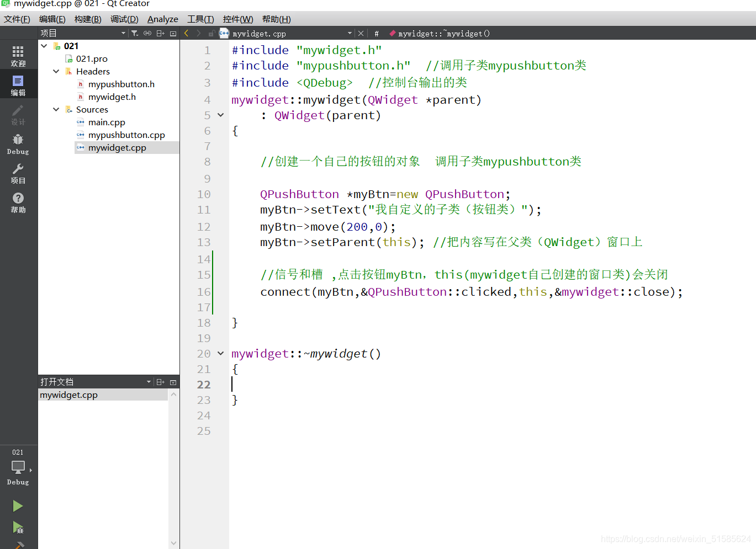Toggle file writable lock icon

[x=211, y=34]
